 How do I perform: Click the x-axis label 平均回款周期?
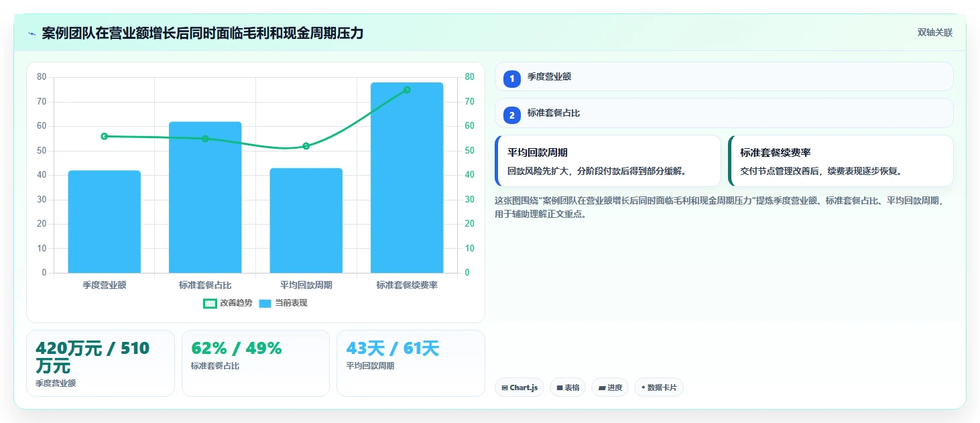[306, 285]
